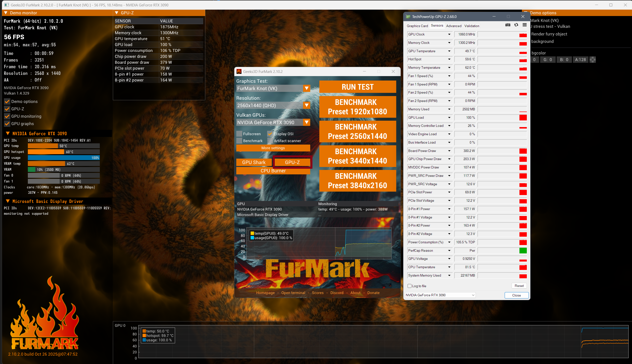Screen dimensions: 632x364
Task: Toggle the GPU monitoring checkbox
Action: (7, 116)
